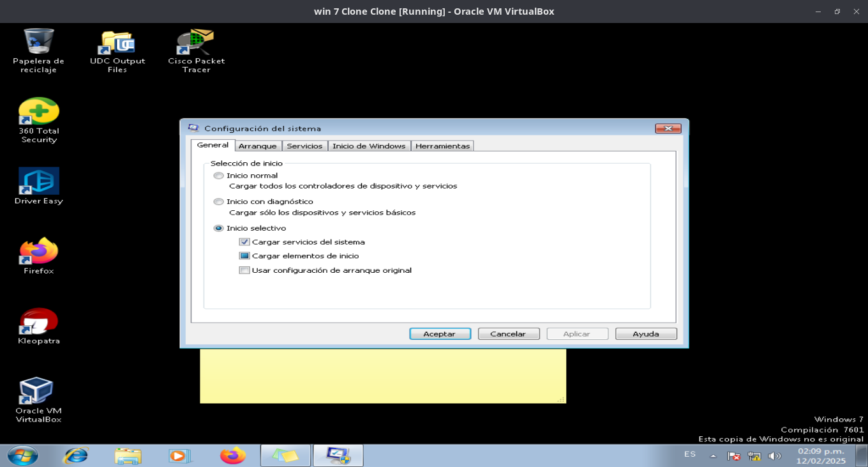Open the Arranque tab
Viewport: 868px width, 467px height.
(258, 146)
